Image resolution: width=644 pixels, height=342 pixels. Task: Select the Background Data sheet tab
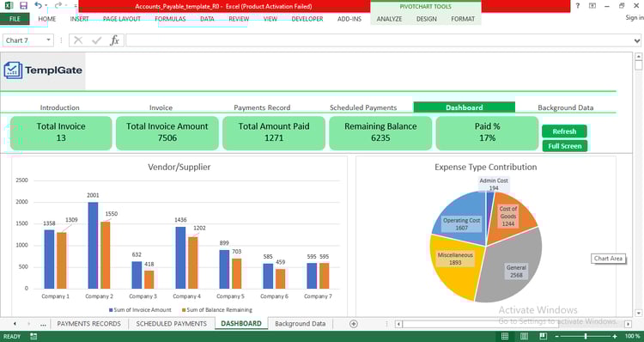tap(300, 324)
